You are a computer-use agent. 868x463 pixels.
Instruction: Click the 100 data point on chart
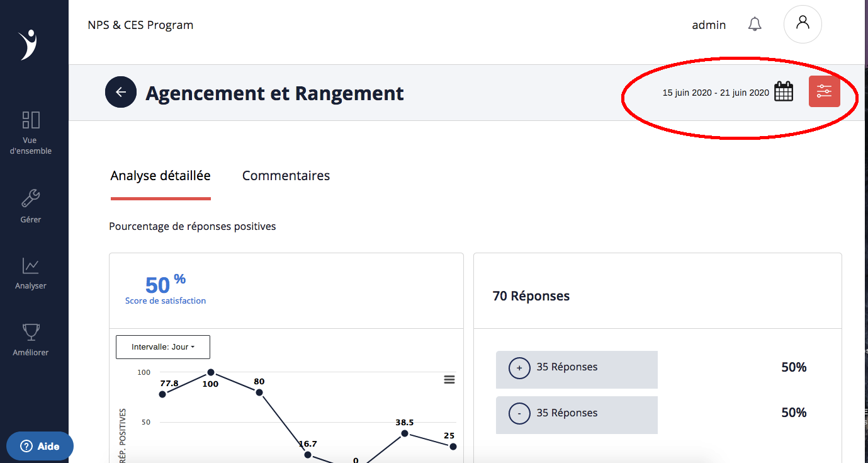(211, 372)
